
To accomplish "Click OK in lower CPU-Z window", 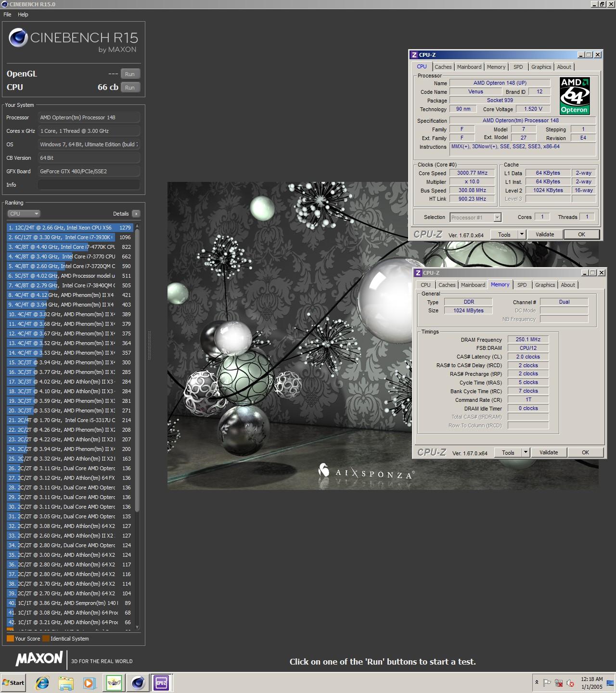I will pyautogui.click(x=585, y=452).
